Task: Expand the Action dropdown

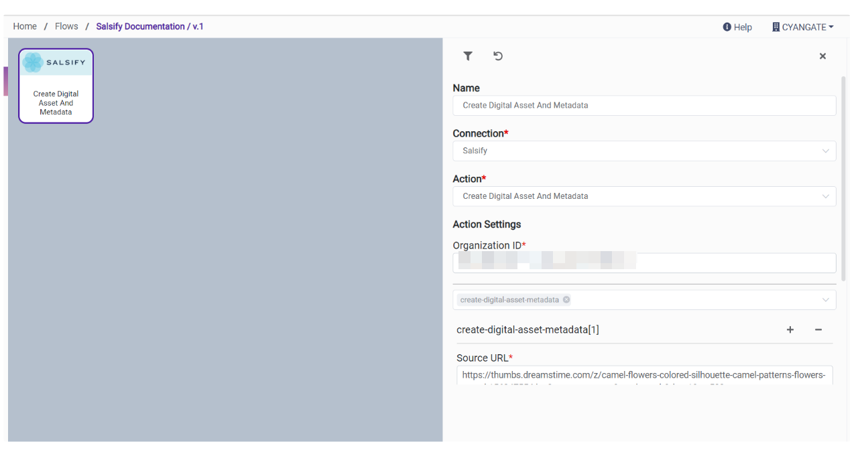Action: click(x=643, y=196)
